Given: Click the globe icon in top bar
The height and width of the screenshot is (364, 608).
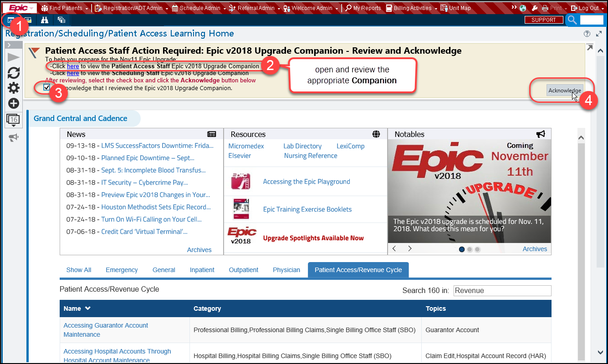Looking at the screenshot, I should [523, 8].
